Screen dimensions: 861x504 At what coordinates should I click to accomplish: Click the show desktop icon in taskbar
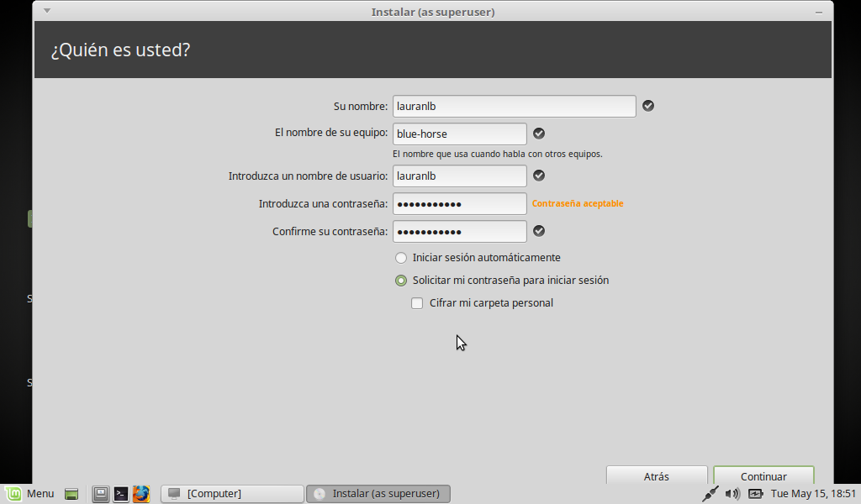point(72,494)
